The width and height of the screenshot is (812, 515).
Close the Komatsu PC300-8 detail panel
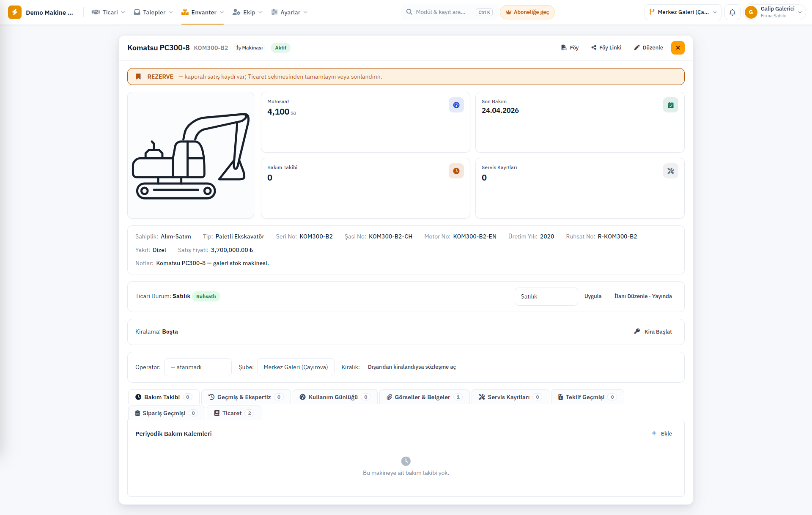click(x=678, y=48)
